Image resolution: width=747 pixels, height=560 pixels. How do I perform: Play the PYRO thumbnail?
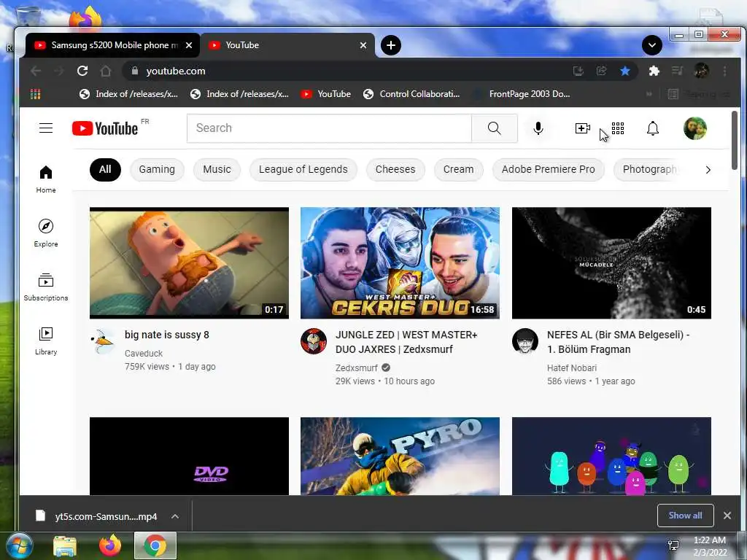[x=400, y=456]
